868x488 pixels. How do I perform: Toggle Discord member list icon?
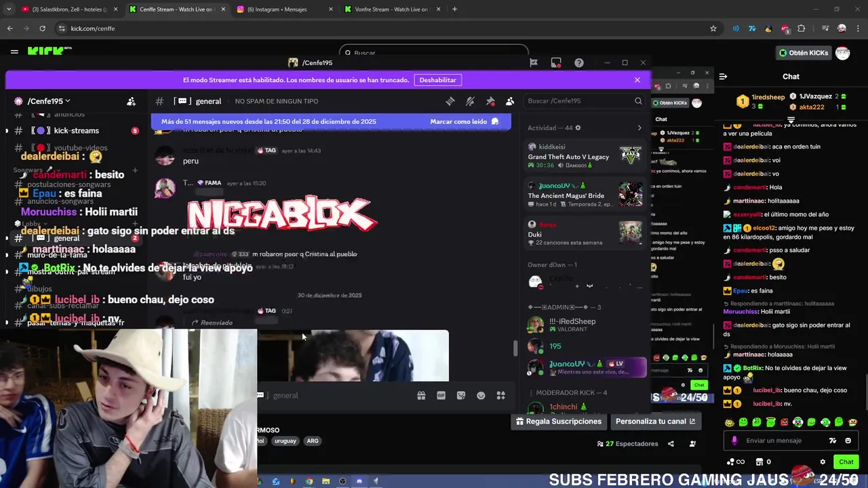(510, 101)
